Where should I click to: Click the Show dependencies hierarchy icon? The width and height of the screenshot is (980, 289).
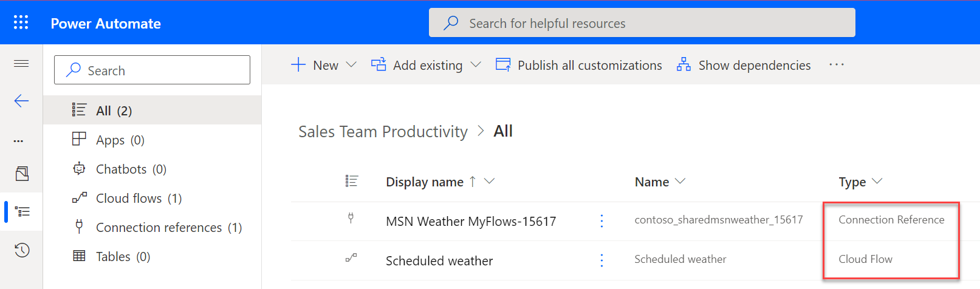[x=684, y=64]
